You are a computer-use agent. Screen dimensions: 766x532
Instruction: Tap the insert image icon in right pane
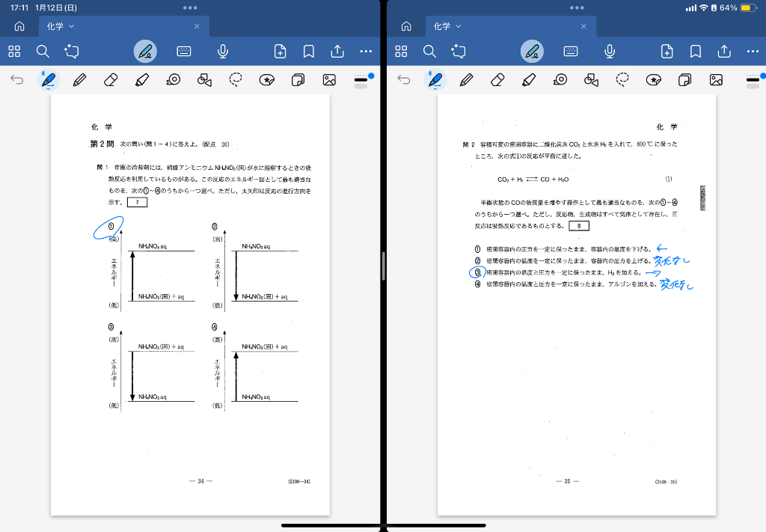(x=715, y=79)
